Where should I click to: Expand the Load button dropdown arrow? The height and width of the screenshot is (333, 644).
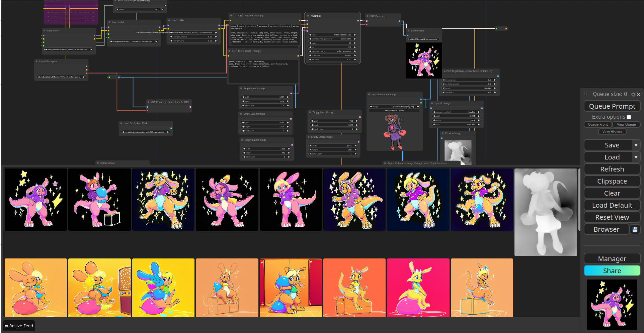[636, 157]
